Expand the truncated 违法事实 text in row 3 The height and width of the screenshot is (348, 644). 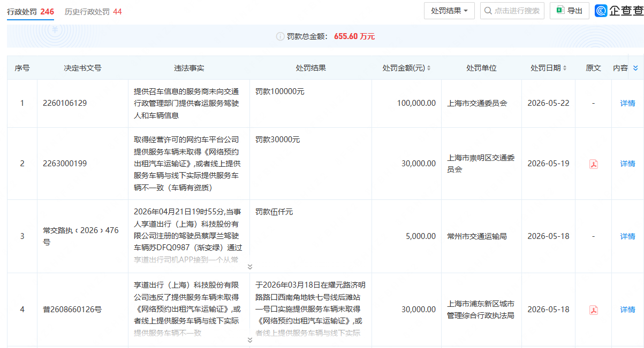(249, 266)
